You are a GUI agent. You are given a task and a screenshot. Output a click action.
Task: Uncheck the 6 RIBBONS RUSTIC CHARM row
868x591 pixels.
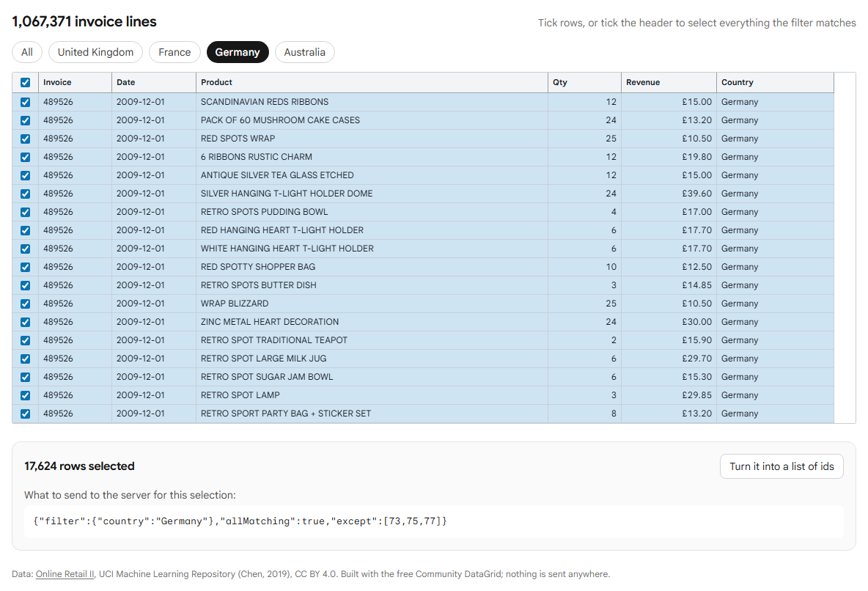[25, 157]
